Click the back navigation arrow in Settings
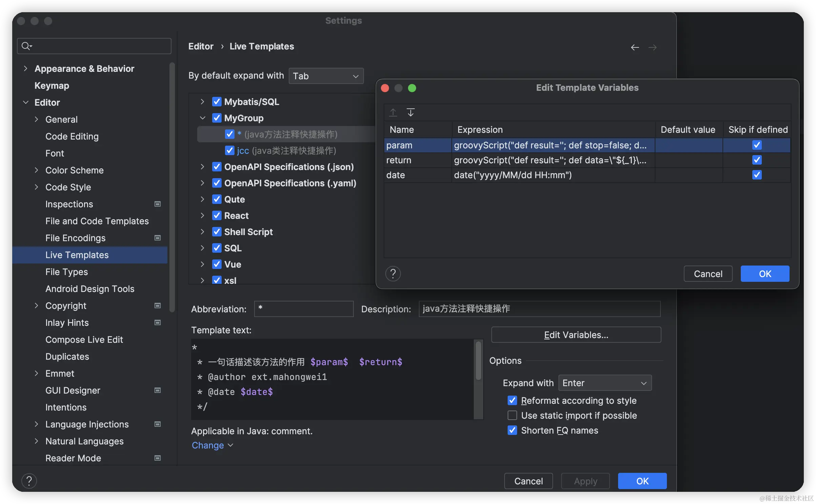Image resolution: width=816 pixels, height=504 pixels. [x=635, y=47]
